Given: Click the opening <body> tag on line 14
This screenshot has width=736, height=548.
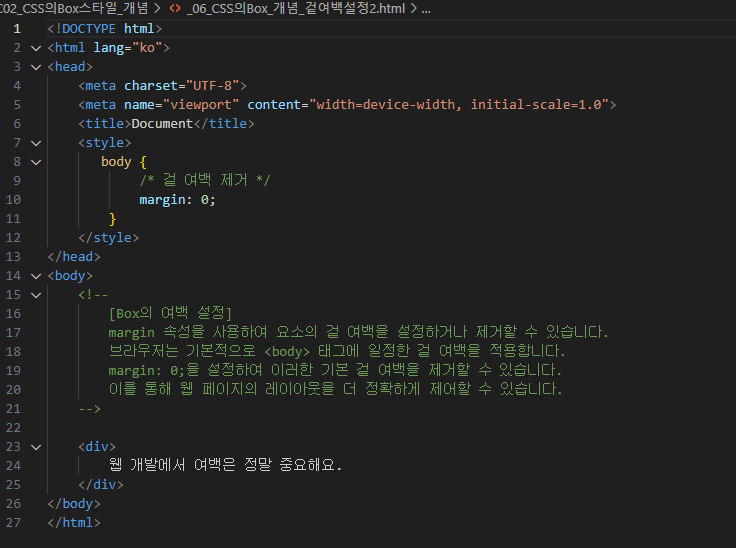Looking at the screenshot, I should (x=70, y=276).
